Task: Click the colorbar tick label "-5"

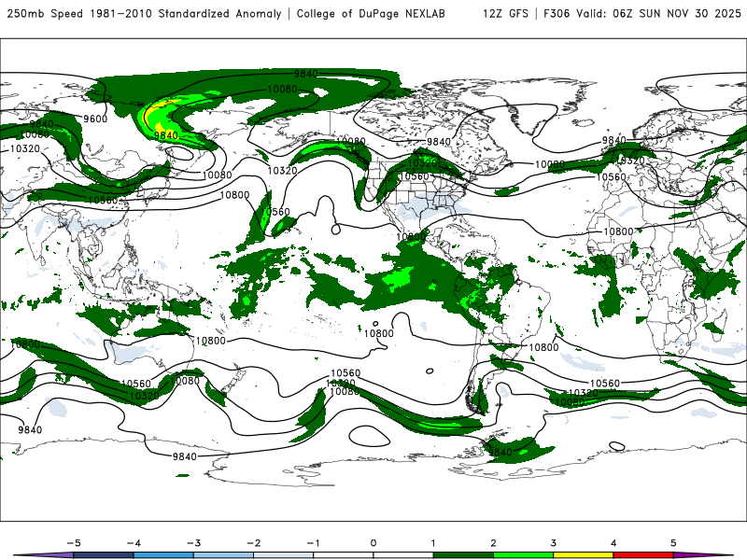Action: (74, 543)
